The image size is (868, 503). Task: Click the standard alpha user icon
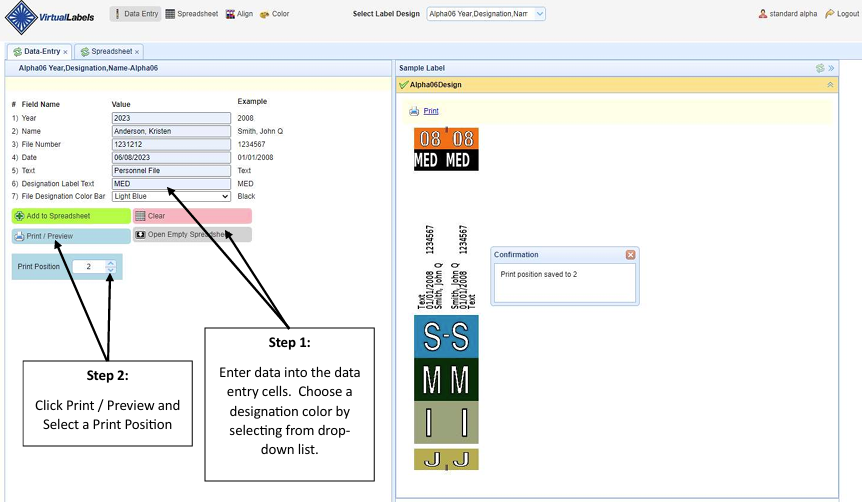(x=763, y=14)
